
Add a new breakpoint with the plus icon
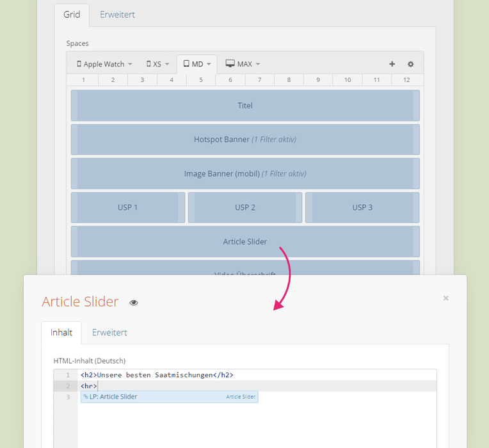[392, 64]
